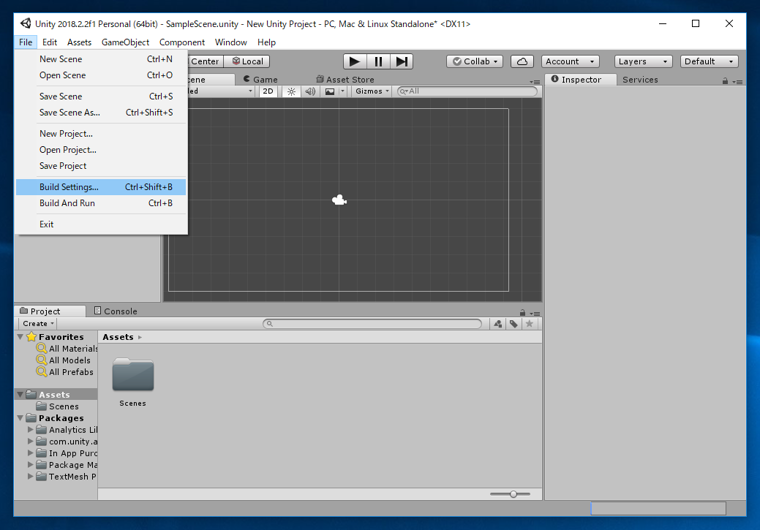
Task: Collapse the Packages tree group
Action: tap(20, 418)
